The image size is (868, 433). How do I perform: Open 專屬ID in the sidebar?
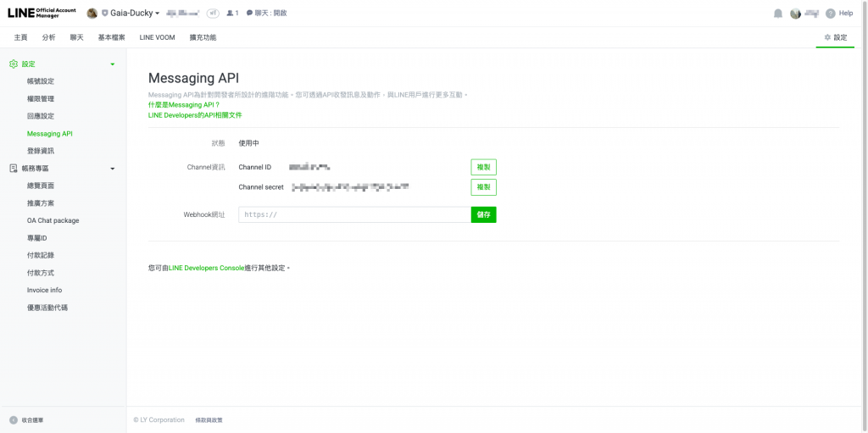point(37,238)
